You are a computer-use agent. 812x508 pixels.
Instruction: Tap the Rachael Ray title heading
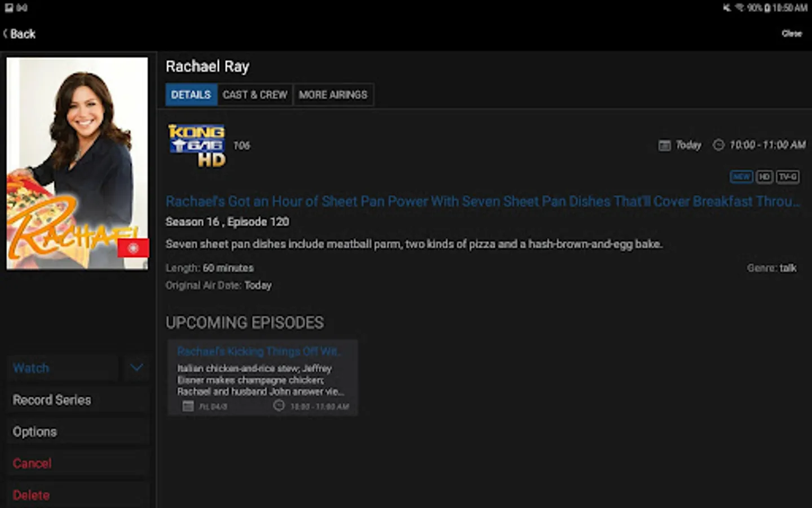[208, 67]
